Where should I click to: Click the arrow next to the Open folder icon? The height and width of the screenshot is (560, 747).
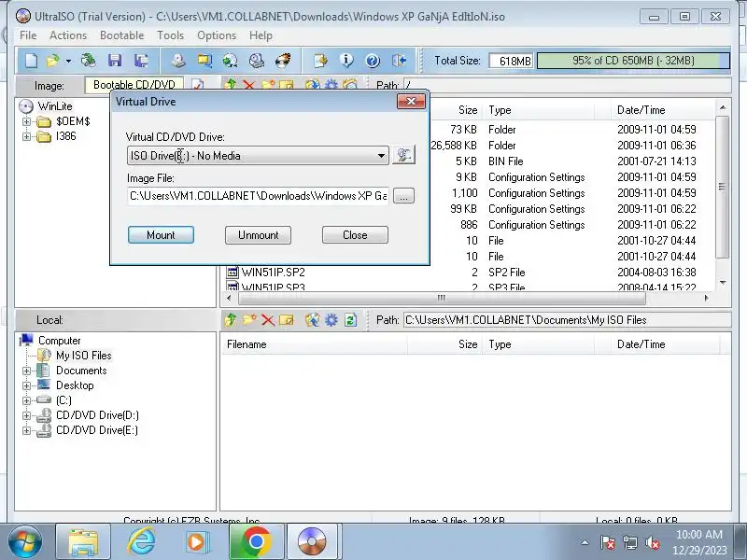pyautogui.click(x=68, y=61)
